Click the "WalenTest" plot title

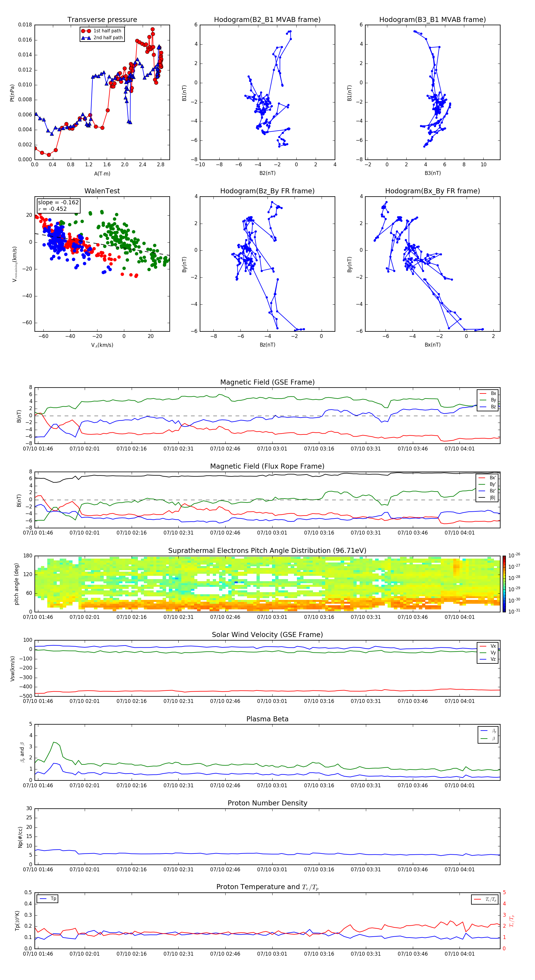point(102,191)
